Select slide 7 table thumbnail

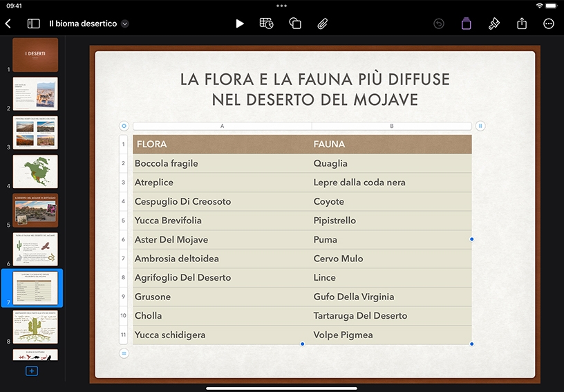(35, 288)
